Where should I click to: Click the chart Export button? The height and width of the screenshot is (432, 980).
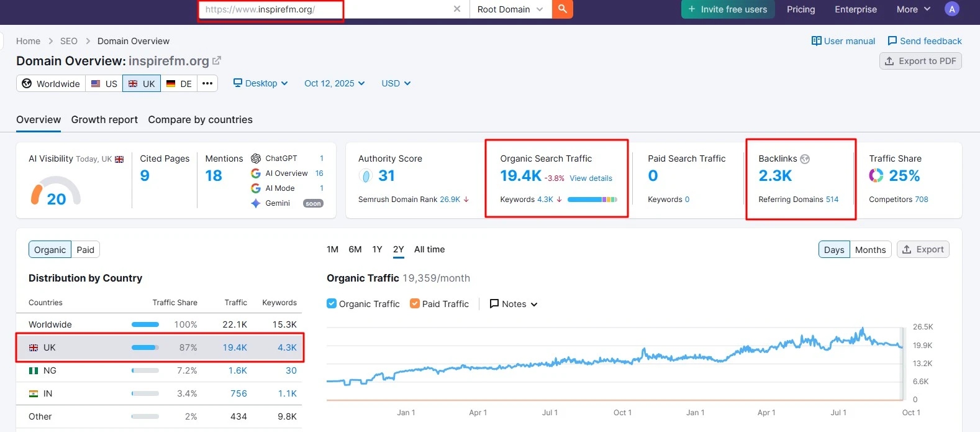(x=923, y=249)
